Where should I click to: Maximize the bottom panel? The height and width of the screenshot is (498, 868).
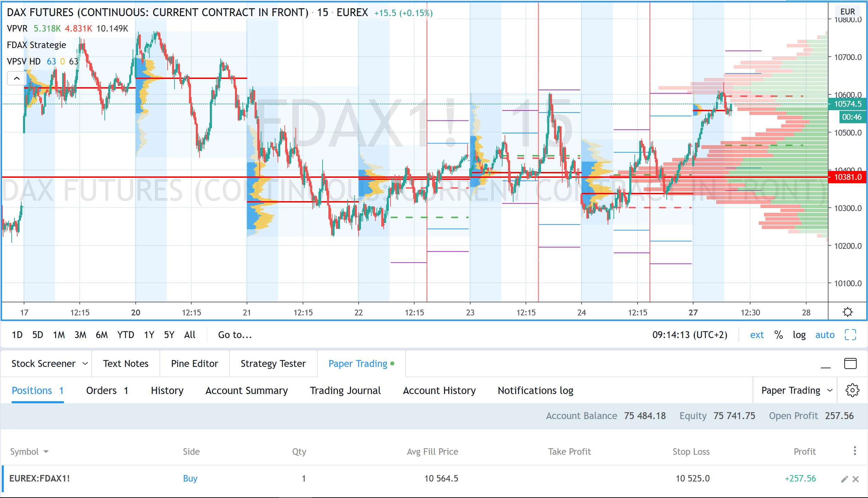coord(850,363)
